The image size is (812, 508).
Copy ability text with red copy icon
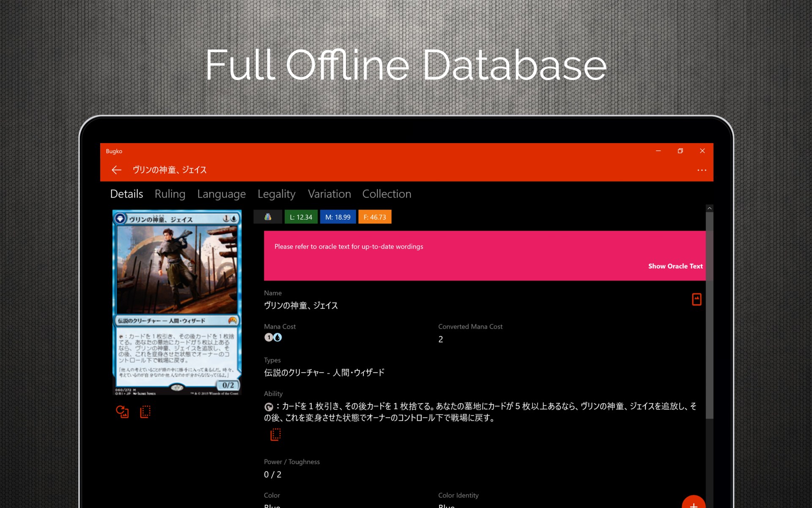[275, 434]
